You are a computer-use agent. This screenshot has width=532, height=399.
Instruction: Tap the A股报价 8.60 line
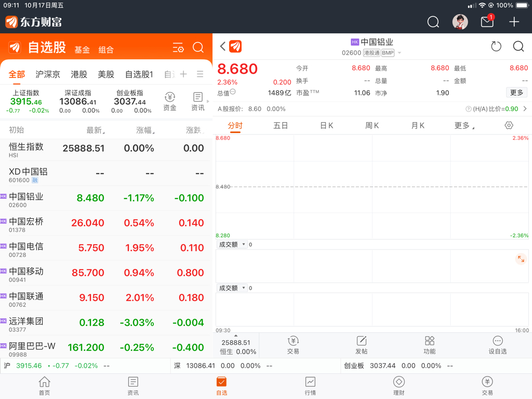coord(251,109)
